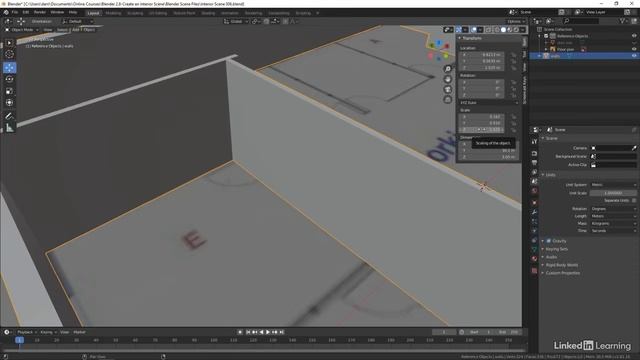640x360 pixels.
Task: Click the timeline Playback menu
Action: click(27, 332)
